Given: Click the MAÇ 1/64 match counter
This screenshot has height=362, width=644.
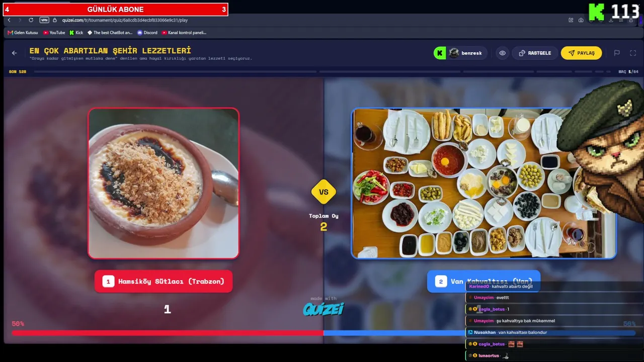Looking at the screenshot, I should coord(628,72).
